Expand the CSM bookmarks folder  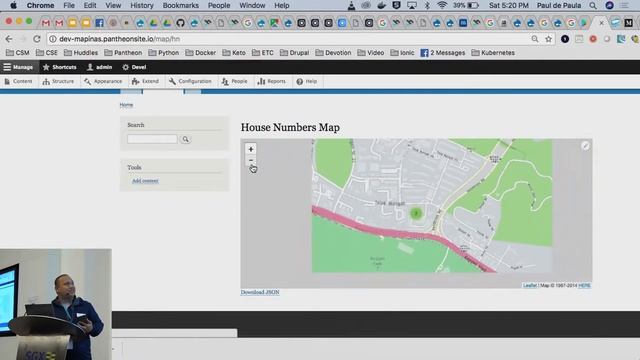pos(18,53)
